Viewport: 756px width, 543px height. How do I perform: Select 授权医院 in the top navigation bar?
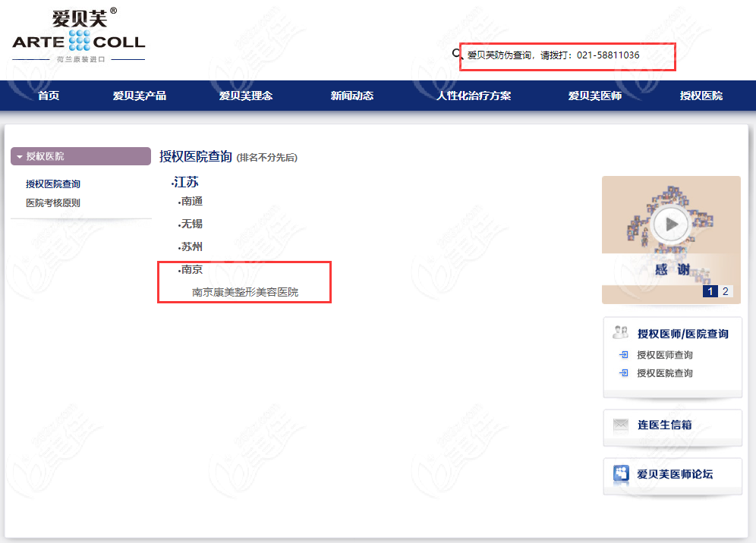tap(701, 96)
